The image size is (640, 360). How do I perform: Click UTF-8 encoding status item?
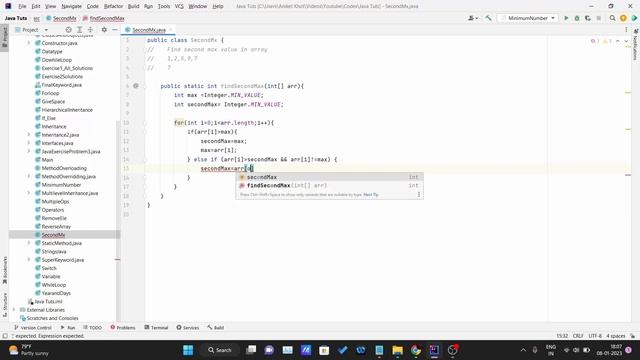(x=595, y=336)
